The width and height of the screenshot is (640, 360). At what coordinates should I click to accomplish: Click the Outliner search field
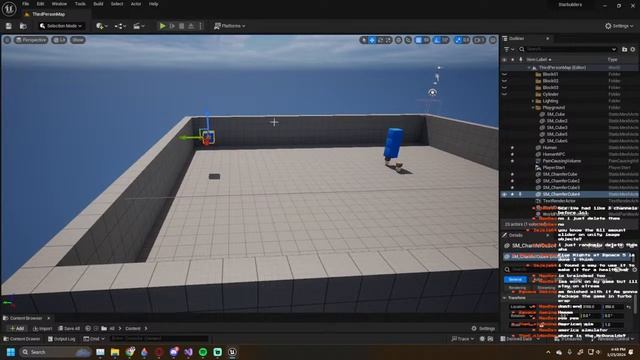(x=567, y=49)
